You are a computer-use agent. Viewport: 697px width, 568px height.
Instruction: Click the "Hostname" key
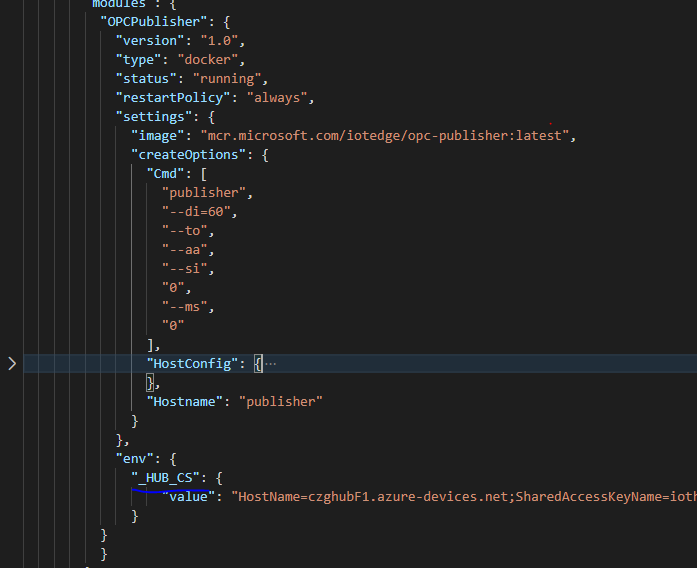point(184,402)
